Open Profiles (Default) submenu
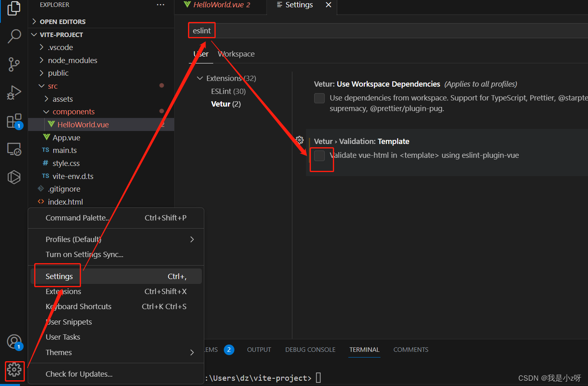The width and height of the screenshot is (588, 386). 116,239
